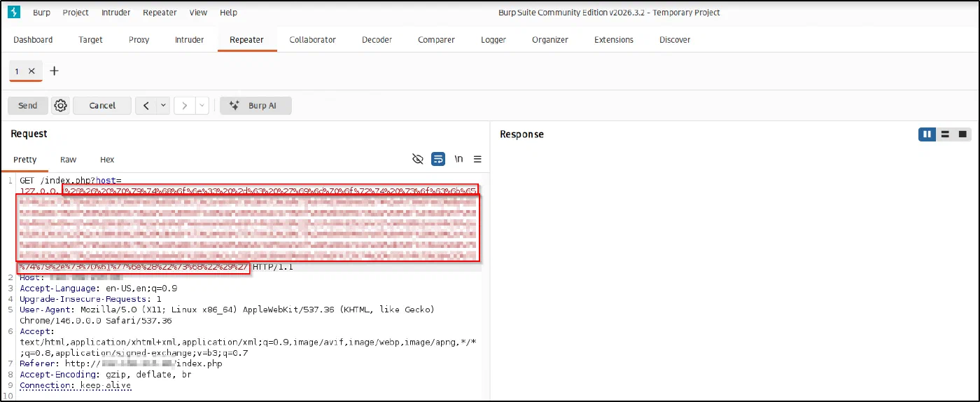This screenshot has width=980, height=402.
Task: Click the Accept-Encoding header line
Action: click(106, 375)
